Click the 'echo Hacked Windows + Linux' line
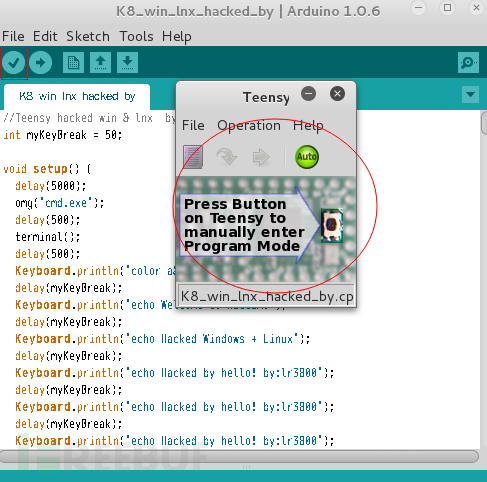Screen dimensions: 487x482 pyautogui.click(x=163, y=339)
